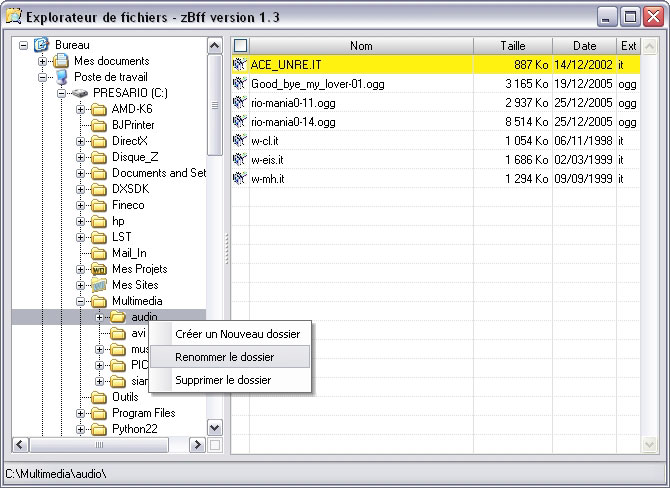
Task: Select the ACE_UNRE.IT file row
Action: (x=436, y=65)
